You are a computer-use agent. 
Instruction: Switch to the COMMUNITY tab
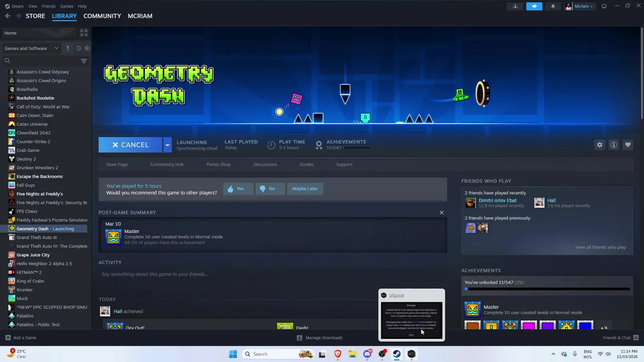click(x=102, y=16)
